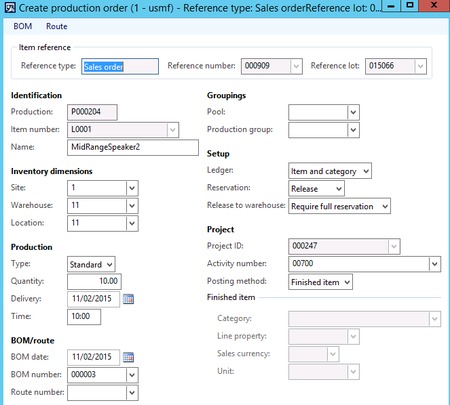Expand the Location dropdown

pos(132,223)
